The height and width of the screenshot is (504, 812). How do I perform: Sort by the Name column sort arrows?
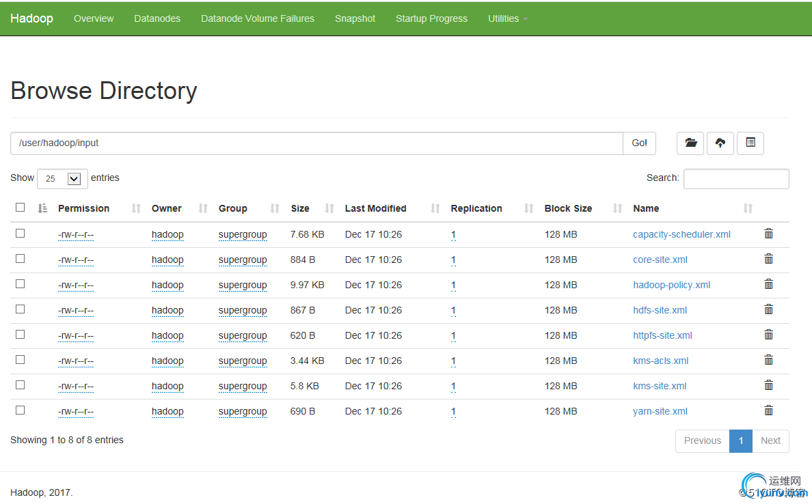[748, 208]
